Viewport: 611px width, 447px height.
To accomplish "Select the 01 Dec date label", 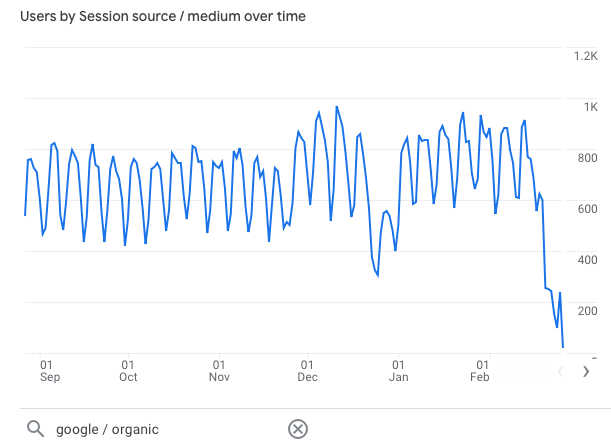I will click(307, 371).
